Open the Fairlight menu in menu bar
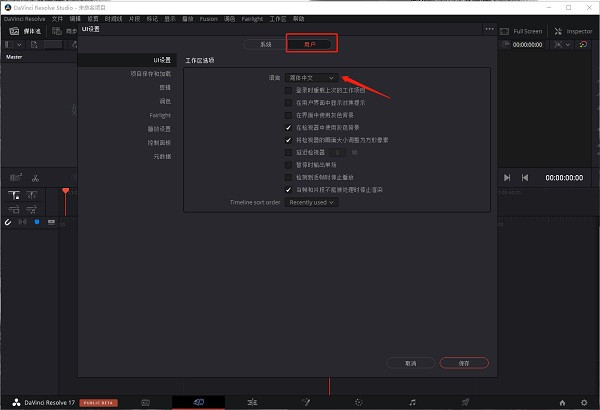This screenshot has height=410, width=600. (x=251, y=19)
